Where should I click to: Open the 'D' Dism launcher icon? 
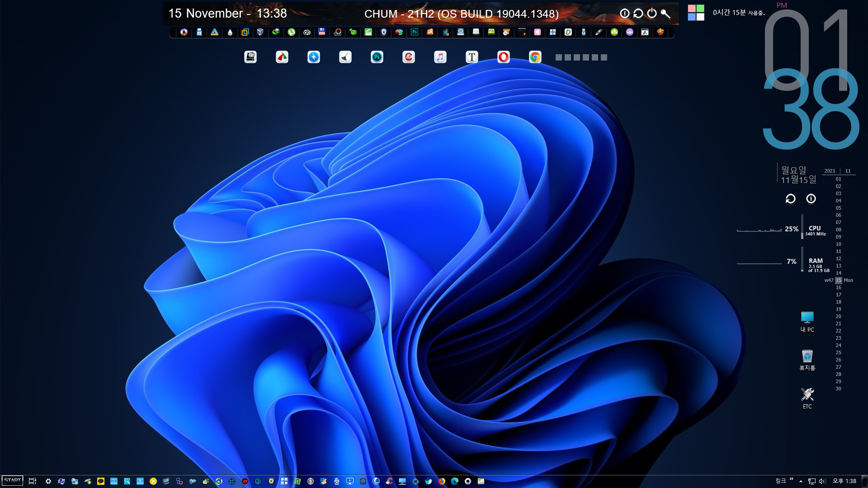click(x=568, y=32)
